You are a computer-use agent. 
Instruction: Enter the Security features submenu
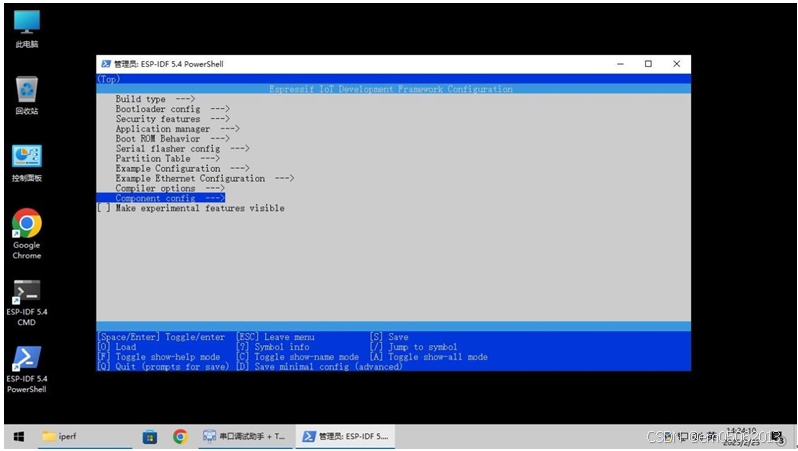pyautogui.click(x=173, y=119)
